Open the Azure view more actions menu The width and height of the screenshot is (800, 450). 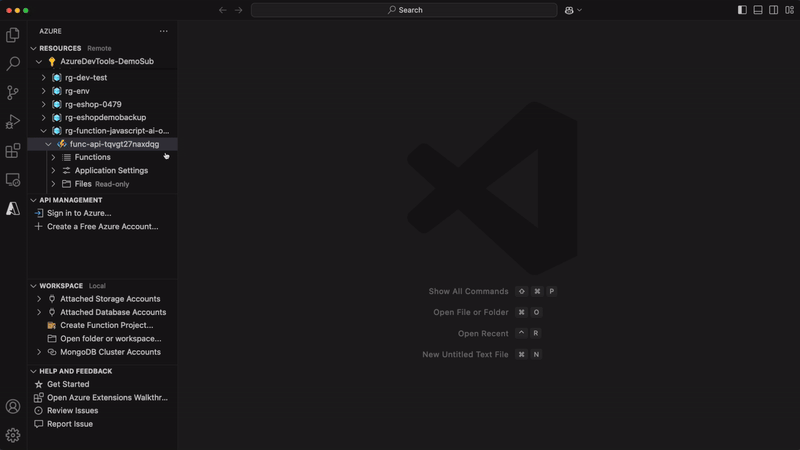coord(163,31)
